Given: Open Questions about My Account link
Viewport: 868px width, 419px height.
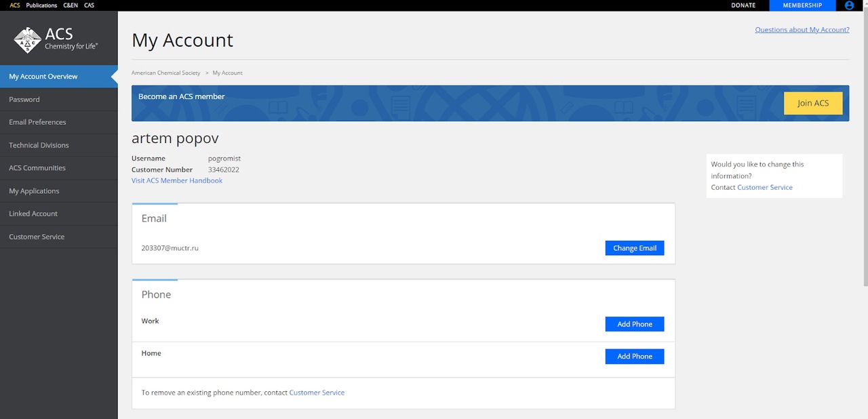Looking at the screenshot, I should (x=802, y=30).
